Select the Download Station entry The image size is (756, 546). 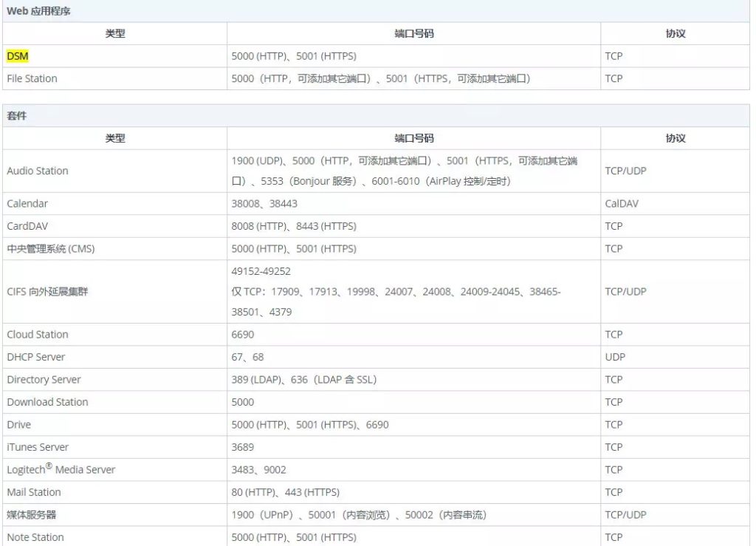47,402
